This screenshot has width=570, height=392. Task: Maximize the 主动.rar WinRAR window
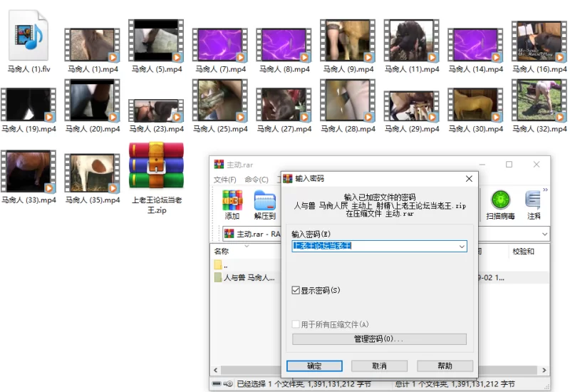tap(509, 165)
